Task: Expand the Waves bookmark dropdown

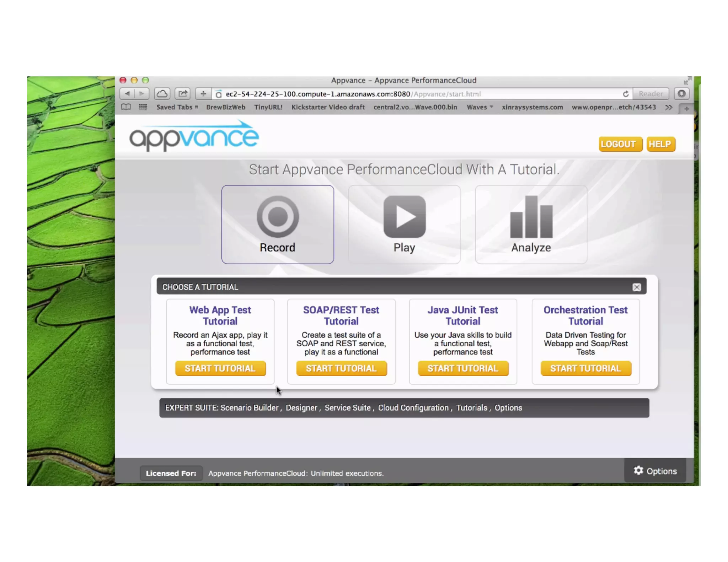Action: tap(480, 107)
